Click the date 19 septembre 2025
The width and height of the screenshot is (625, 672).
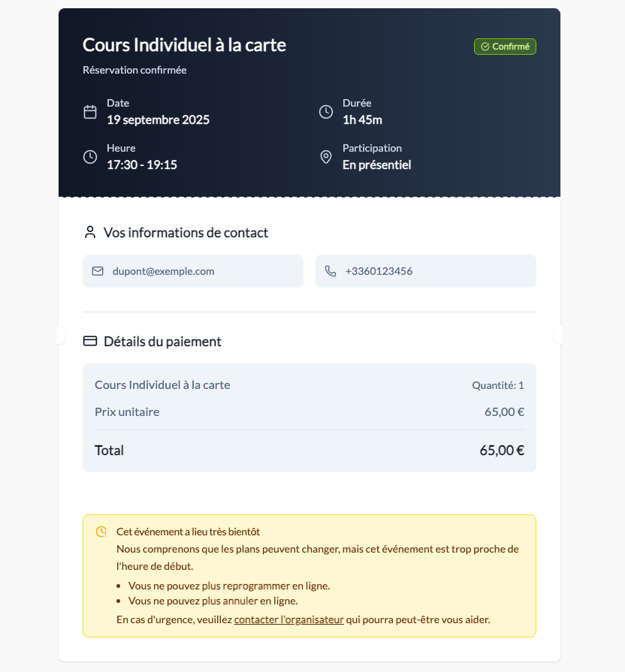(159, 119)
